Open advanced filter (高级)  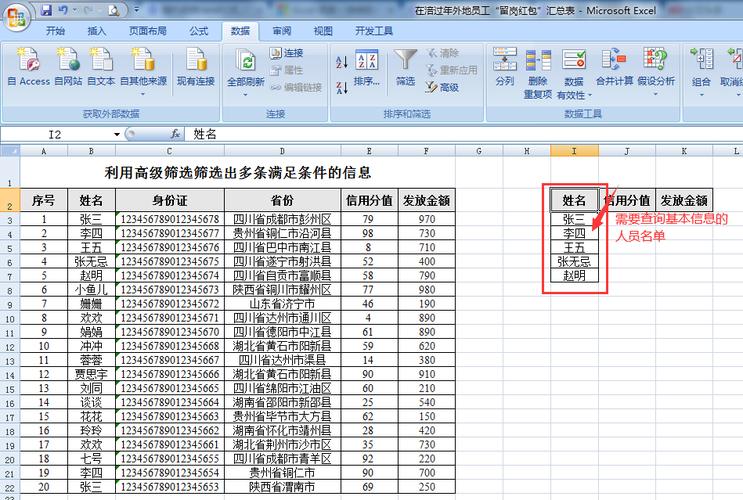pyautogui.click(x=442, y=87)
